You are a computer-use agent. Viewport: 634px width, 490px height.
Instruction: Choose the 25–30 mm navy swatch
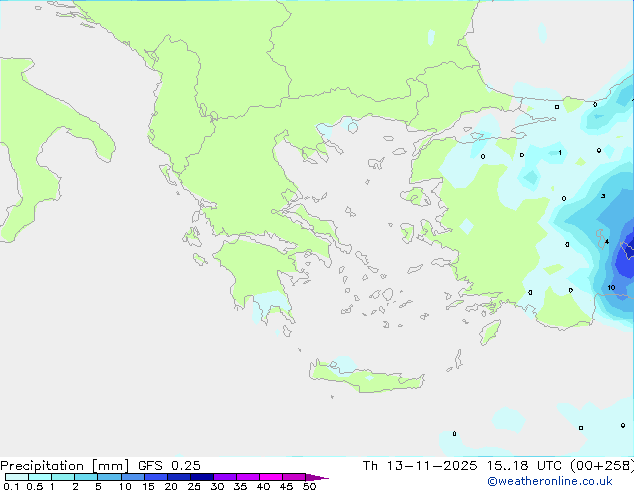202,477
